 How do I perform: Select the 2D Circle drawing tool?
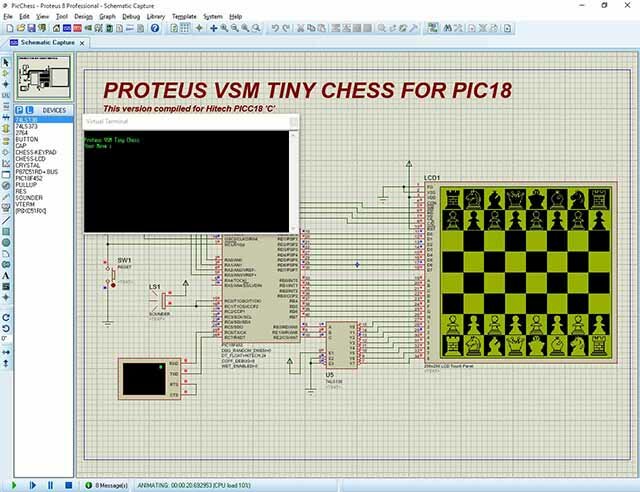(x=6, y=243)
